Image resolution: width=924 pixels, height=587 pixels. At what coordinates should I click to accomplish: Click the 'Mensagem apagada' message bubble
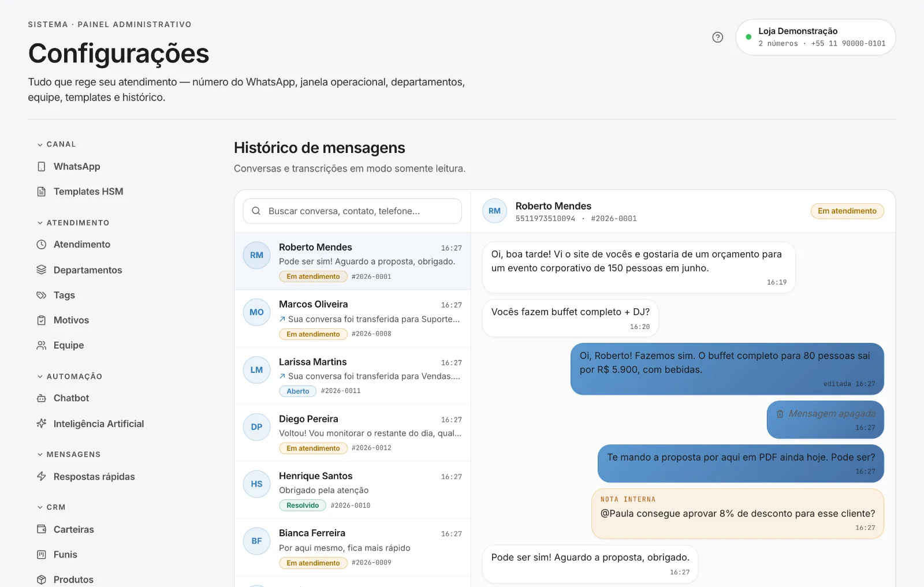[825, 420]
